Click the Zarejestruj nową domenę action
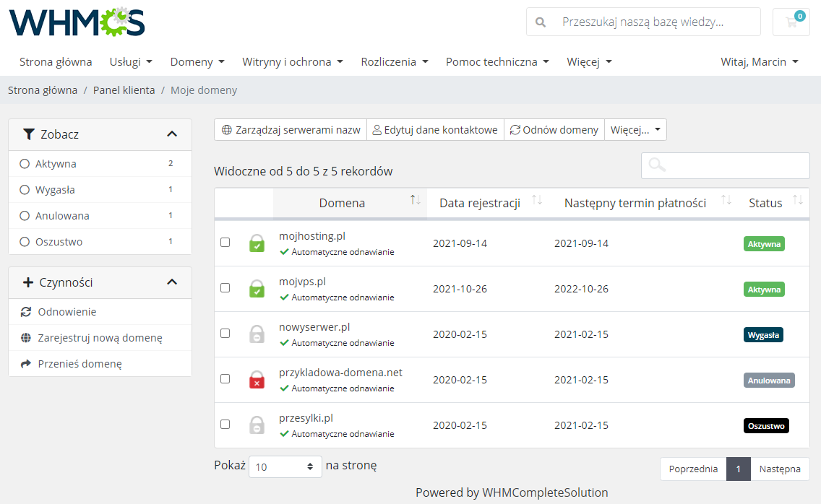Viewport: 821px width, 504px height. click(101, 338)
